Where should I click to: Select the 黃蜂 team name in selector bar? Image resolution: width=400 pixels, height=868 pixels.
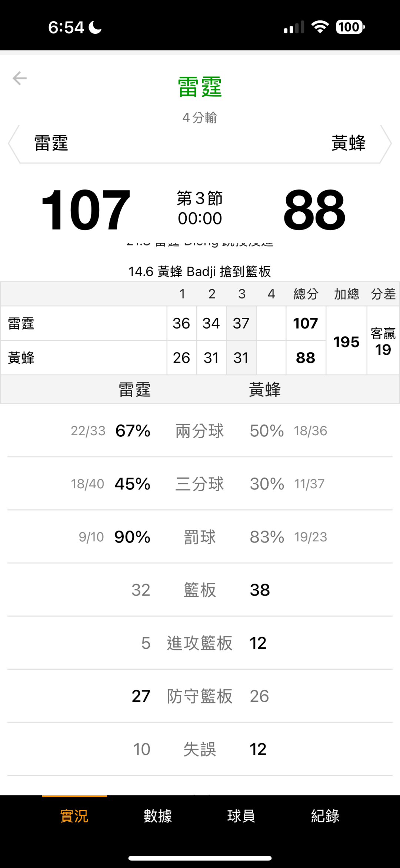[348, 143]
